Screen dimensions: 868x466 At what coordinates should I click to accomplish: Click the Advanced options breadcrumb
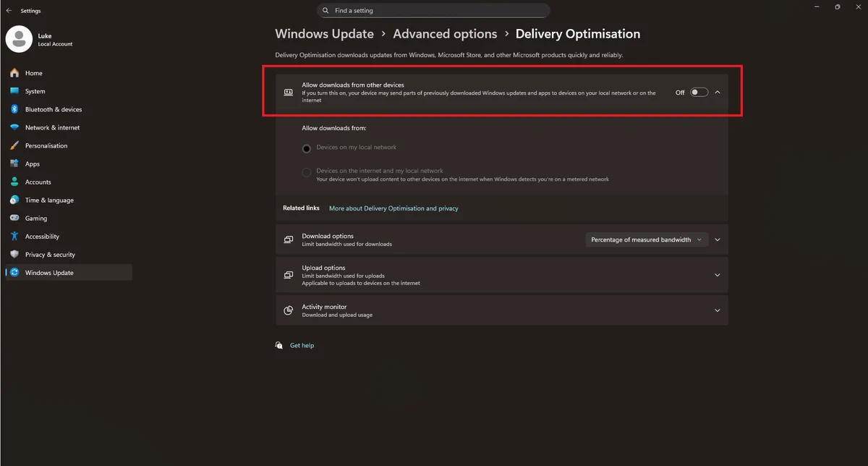pyautogui.click(x=445, y=34)
